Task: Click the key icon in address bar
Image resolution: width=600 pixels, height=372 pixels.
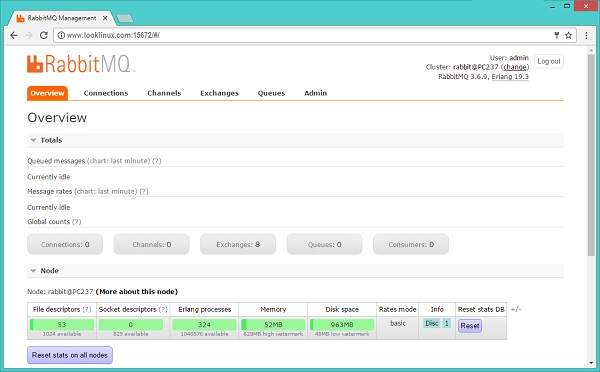Action: pos(557,35)
